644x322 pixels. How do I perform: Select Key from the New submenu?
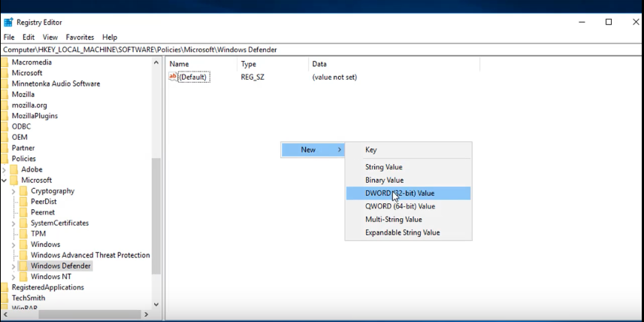point(408,150)
